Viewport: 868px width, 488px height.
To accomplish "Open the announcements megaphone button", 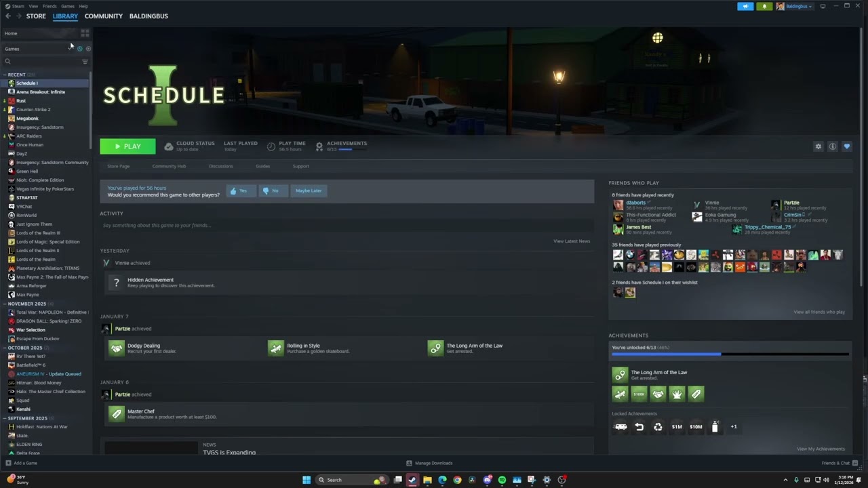I will pos(745,6).
